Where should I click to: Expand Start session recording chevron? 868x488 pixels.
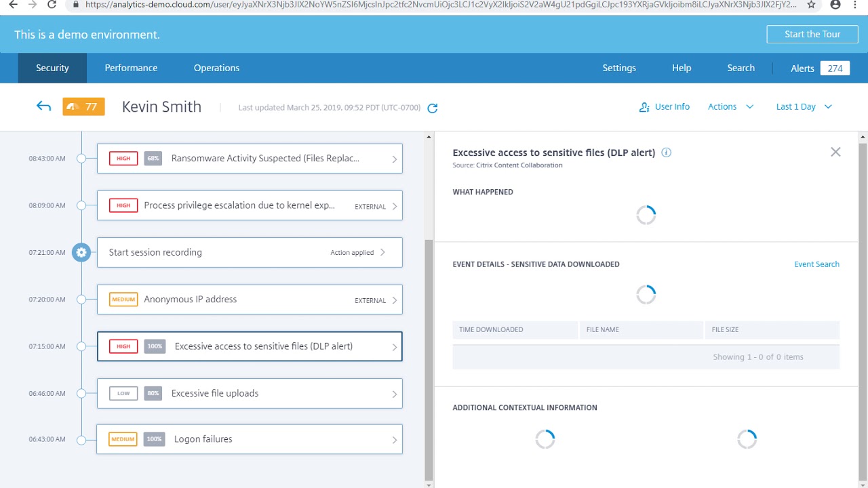coord(383,252)
